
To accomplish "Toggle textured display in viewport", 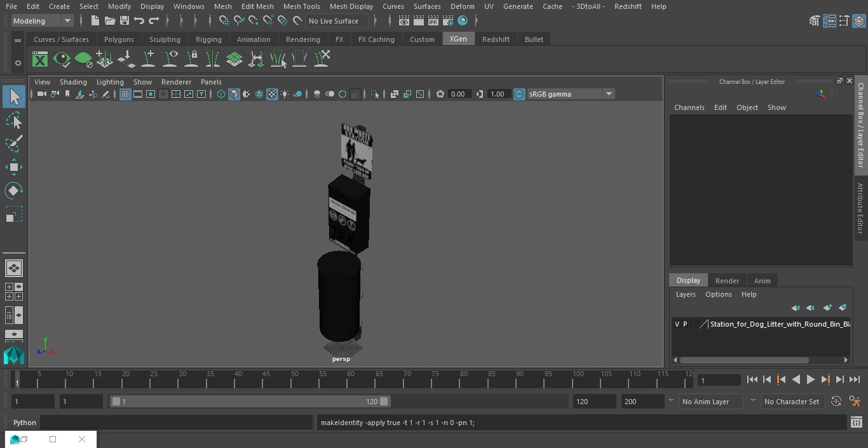I will click(272, 94).
